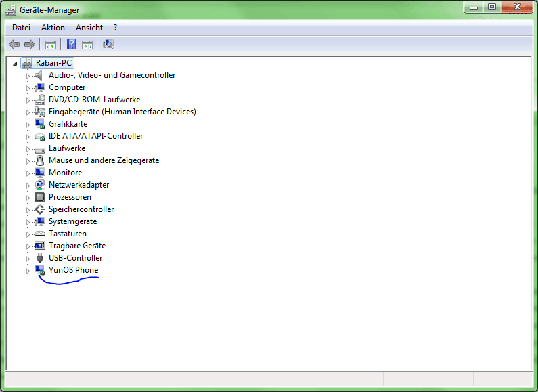Image resolution: width=538 pixels, height=392 pixels.
Task: Expand IDE ATA/ATAPI-Controller
Action: click(x=28, y=137)
